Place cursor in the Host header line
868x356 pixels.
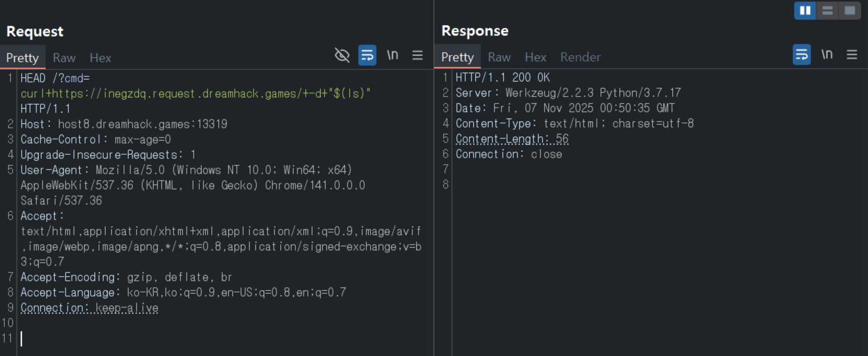tap(123, 124)
